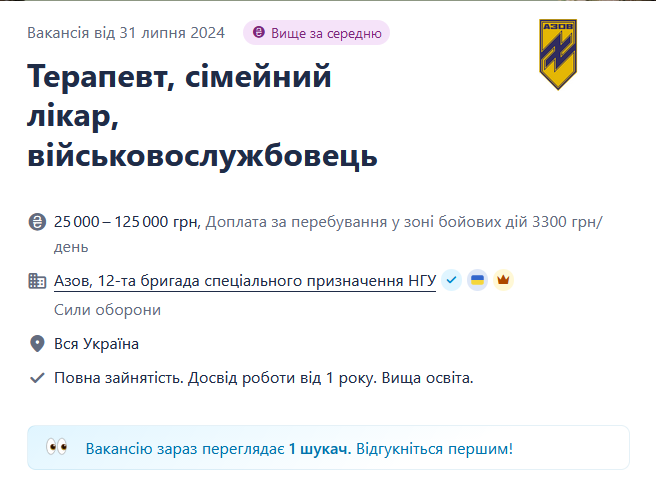The height and width of the screenshot is (497, 656).
Task: Click the location pin icon beside Вся Україна
Action: 37,344
